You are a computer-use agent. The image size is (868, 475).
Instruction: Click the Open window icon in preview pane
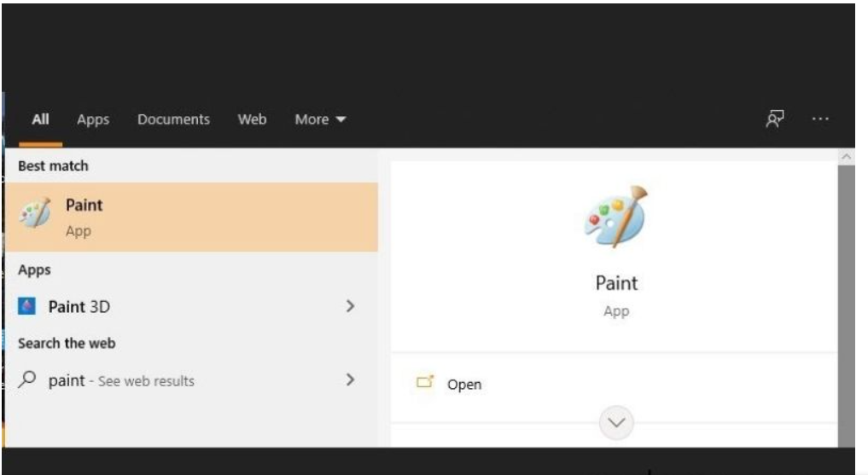click(x=424, y=381)
